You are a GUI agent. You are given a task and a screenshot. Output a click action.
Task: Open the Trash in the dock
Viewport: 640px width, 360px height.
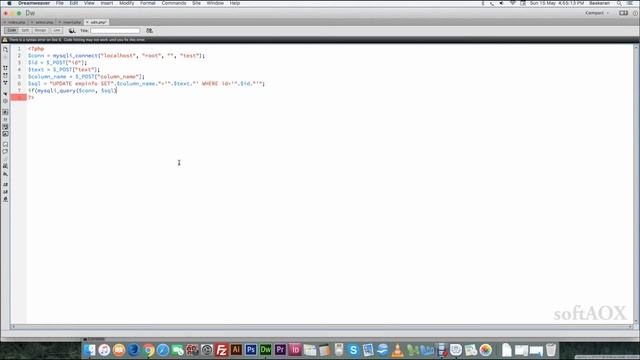[551, 350]
